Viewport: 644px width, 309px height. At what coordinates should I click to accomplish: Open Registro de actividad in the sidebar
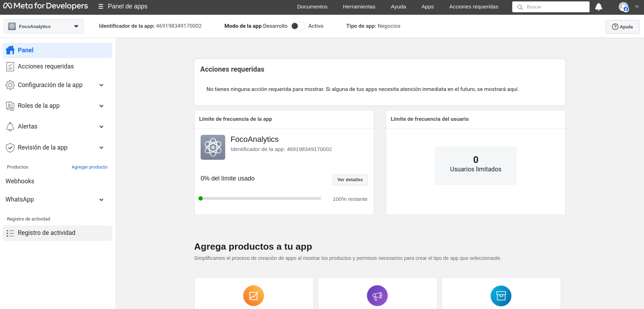click(x=57, y=233)
